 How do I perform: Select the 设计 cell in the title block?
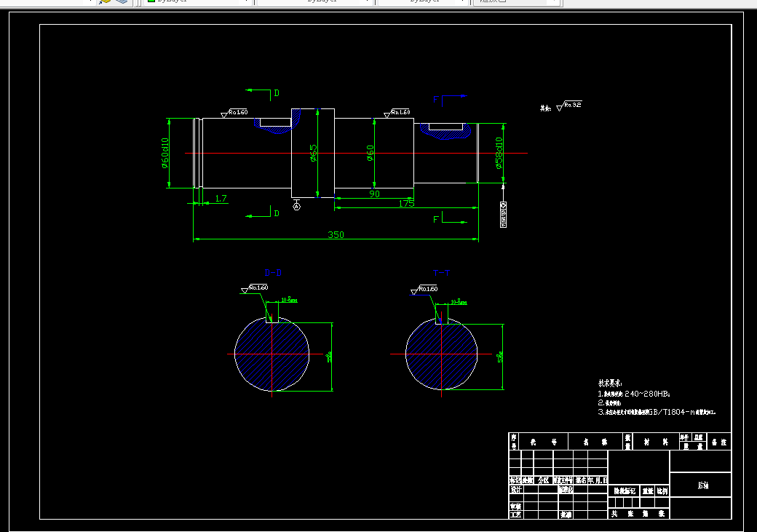pos(516,489)
